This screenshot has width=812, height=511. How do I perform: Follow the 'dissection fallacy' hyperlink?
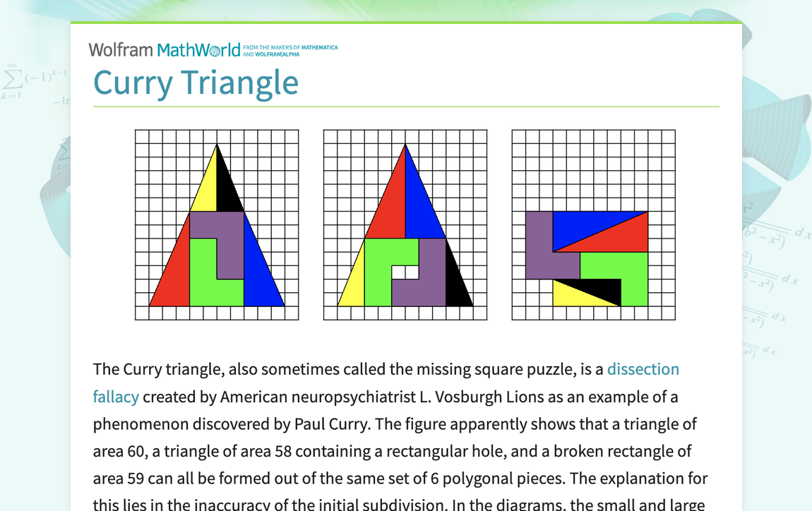(x=643, y=368)
